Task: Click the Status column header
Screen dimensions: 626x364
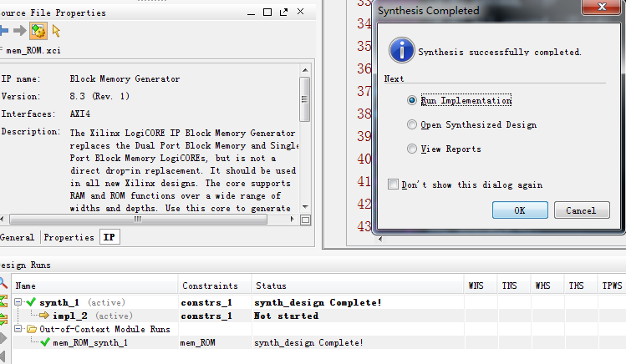Action: pos(358,286)
